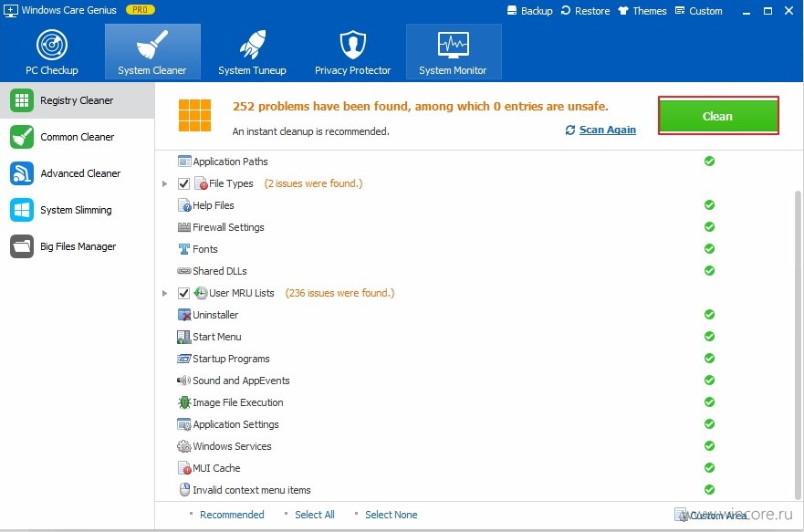This screenshot has width=804, height=532.
Task: Open the Privacy Protector tab label
Action: point(353,70)
